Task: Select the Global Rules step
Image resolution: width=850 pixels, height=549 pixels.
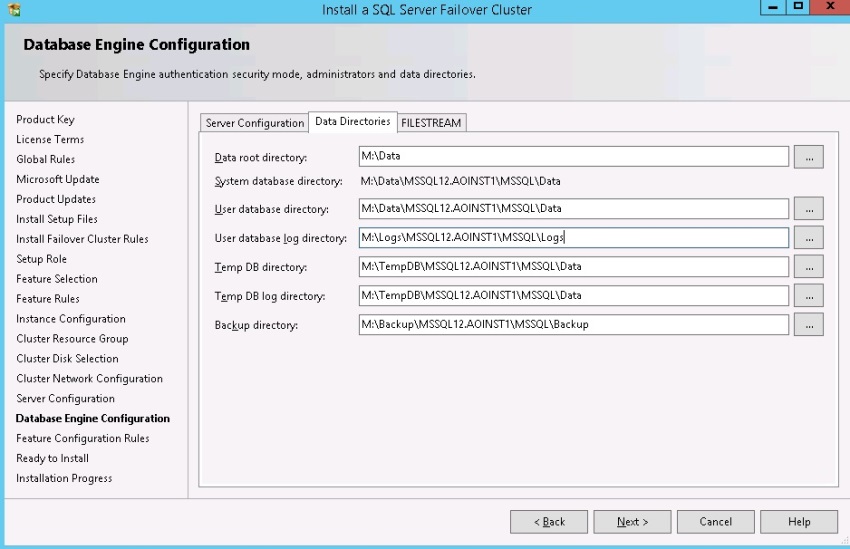Action: [46, 159]
